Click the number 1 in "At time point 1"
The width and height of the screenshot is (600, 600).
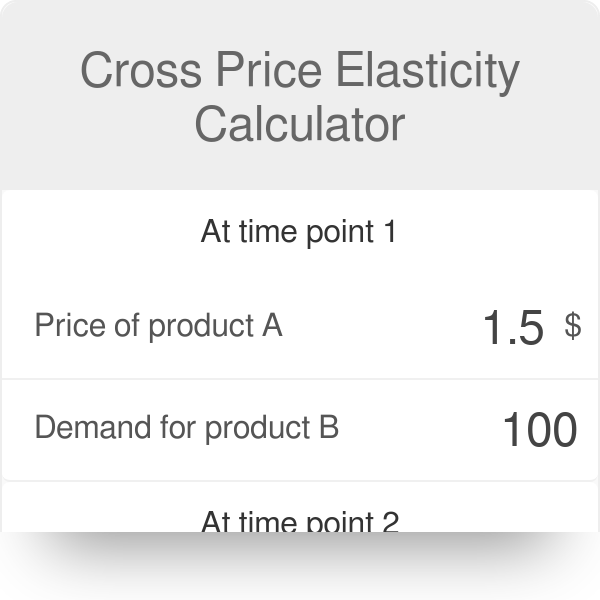point(390,232)
